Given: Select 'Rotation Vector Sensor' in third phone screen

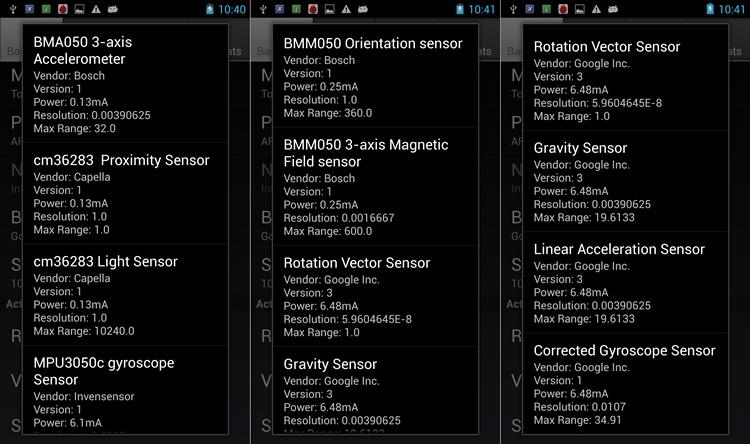Looking at the screenshot, I should 607,47.
